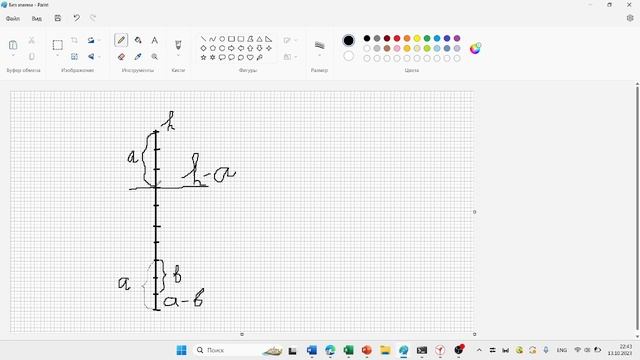The height and width of the screenshot is (360, 640).
Task: Click the Brushes tool icon
Action: [x=178, y=44]
